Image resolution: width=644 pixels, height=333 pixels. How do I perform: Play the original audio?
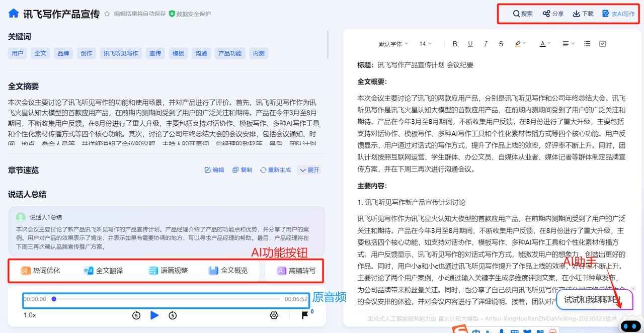coord(154,315)
